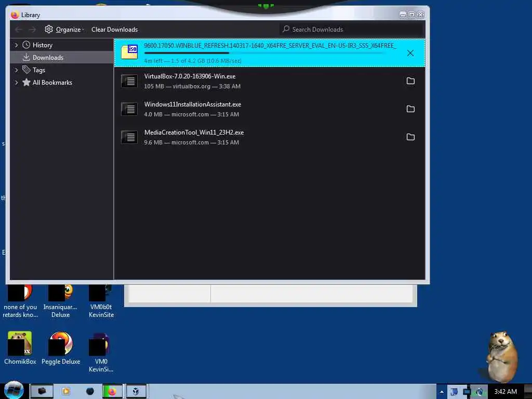Select VirtualBox-7.0.20-163906-Win.exe row
Screen dimensions: 532x399
[x=270, y=81]
